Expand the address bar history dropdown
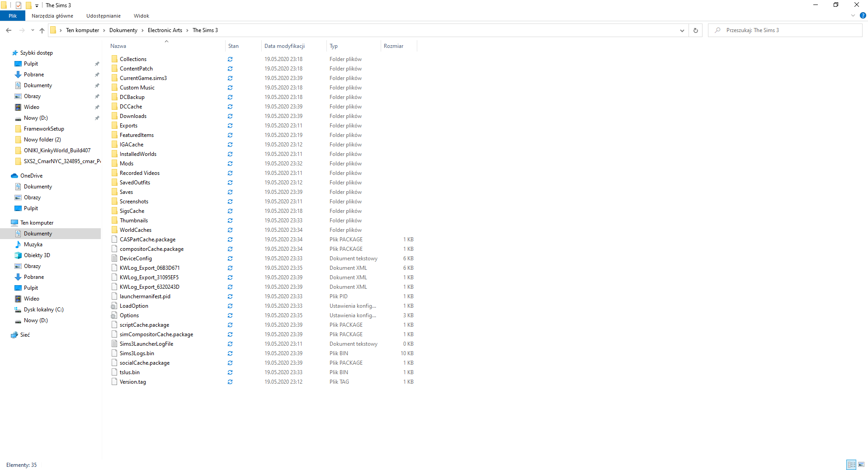This screenshot has width=868, height=470. [682, 30]
